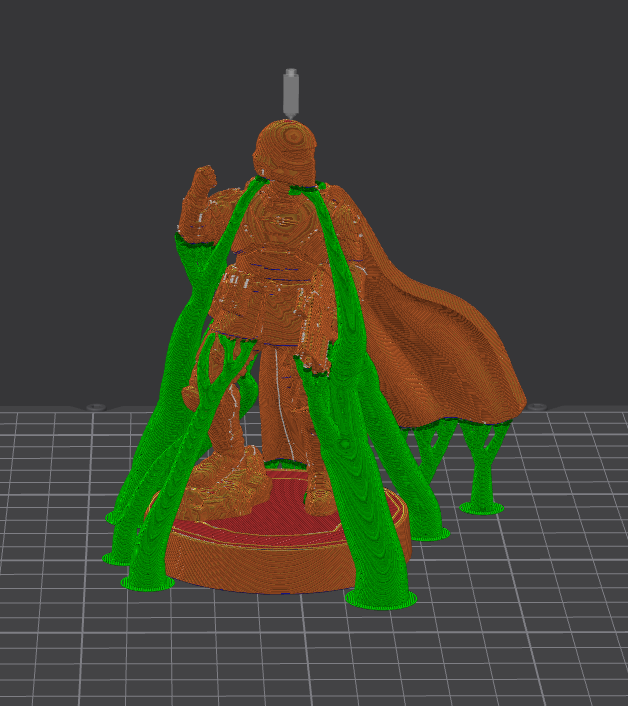
Task: Click the figure's boot on the left
Action: pos(233,480)
